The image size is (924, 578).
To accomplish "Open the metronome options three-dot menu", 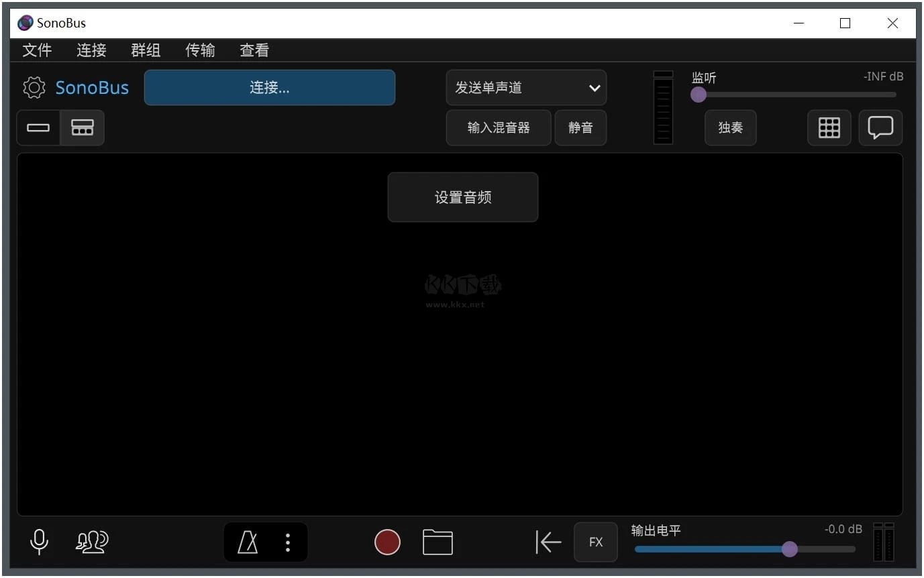I will tap(287, 542).
